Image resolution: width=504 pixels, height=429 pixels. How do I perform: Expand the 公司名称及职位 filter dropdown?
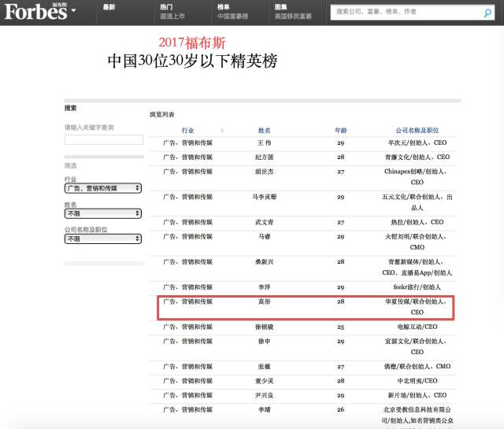pyautogui.click(x=103, y=238)
